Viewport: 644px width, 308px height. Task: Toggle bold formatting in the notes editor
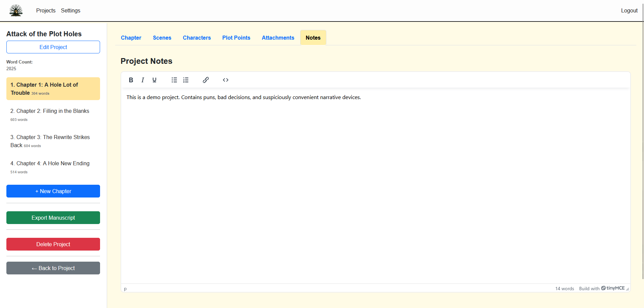pyautogui.click(x=131, y=80)
